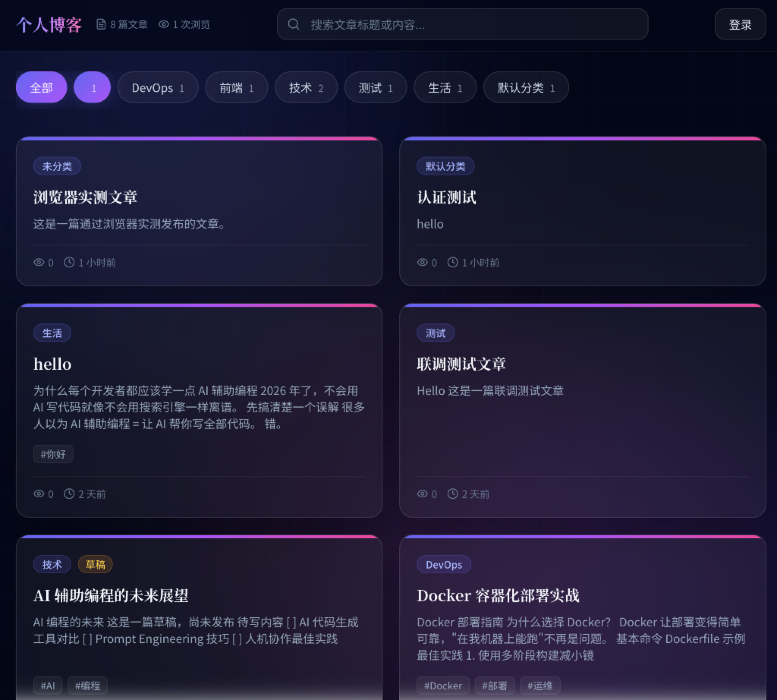Filter articles by 技术 category
777x700 pixels.
coord(306,87)
